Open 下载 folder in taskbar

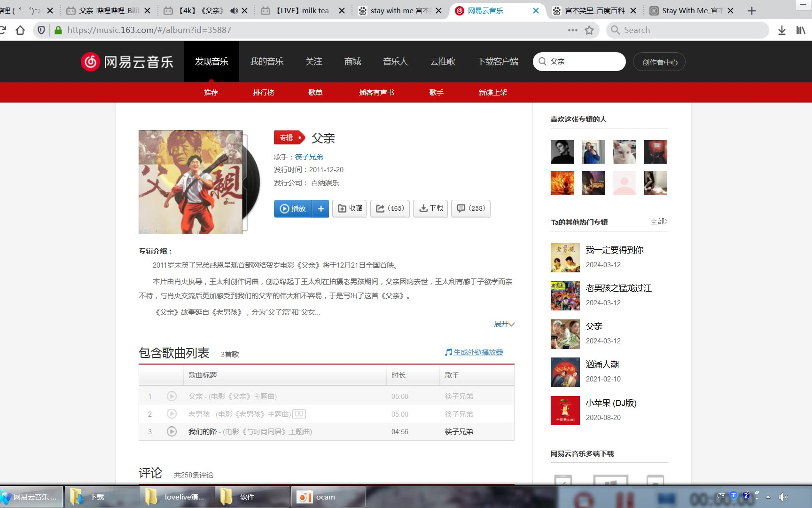(101, 497)
